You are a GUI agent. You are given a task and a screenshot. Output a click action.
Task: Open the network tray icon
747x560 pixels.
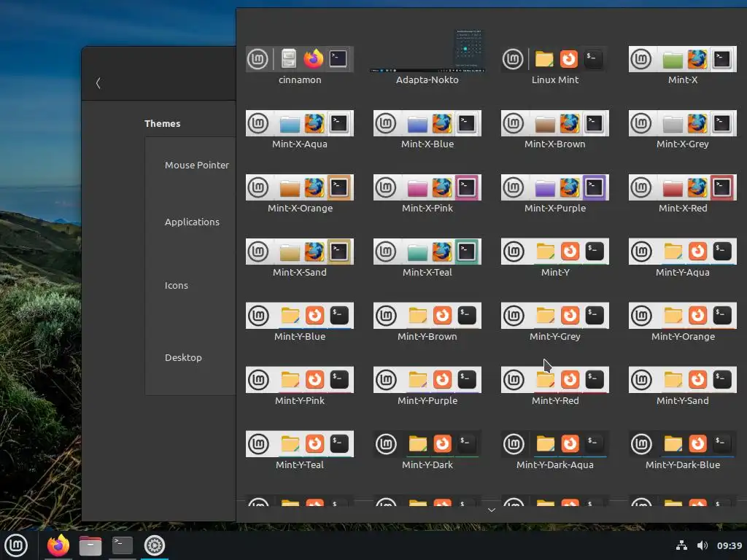[x=682, y=545]
